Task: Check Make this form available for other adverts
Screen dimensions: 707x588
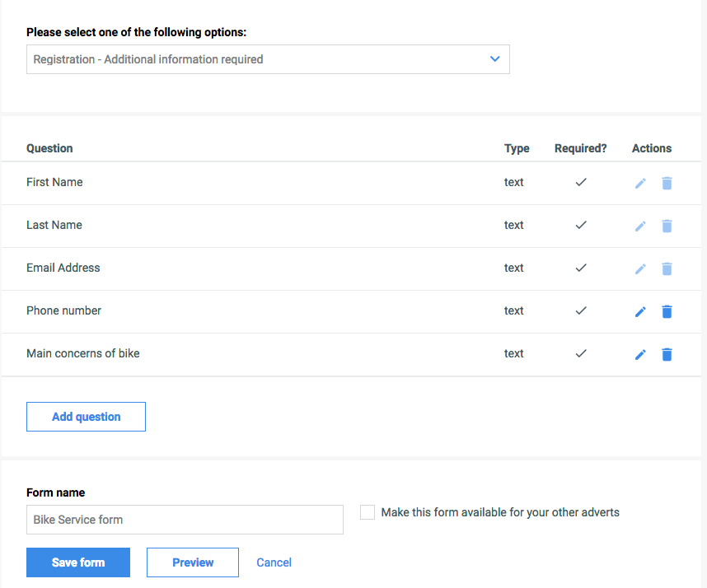Action: pos(368,512)
